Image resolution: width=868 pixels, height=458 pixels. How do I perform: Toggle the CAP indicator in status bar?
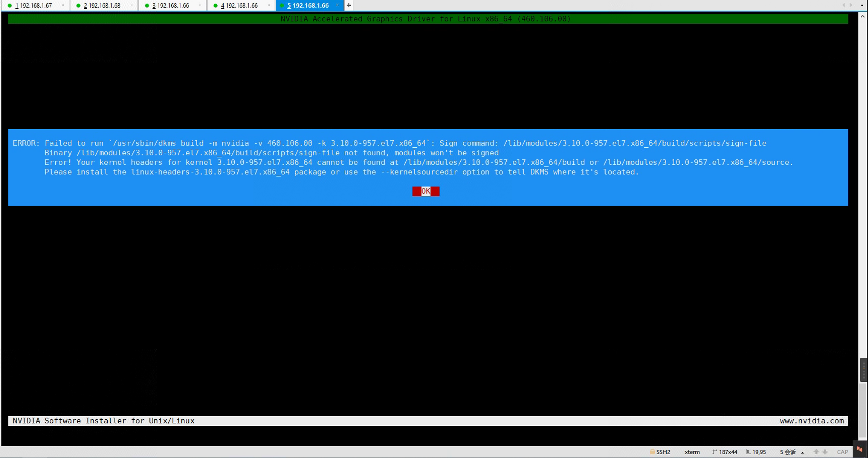click(x=842, y=452)
